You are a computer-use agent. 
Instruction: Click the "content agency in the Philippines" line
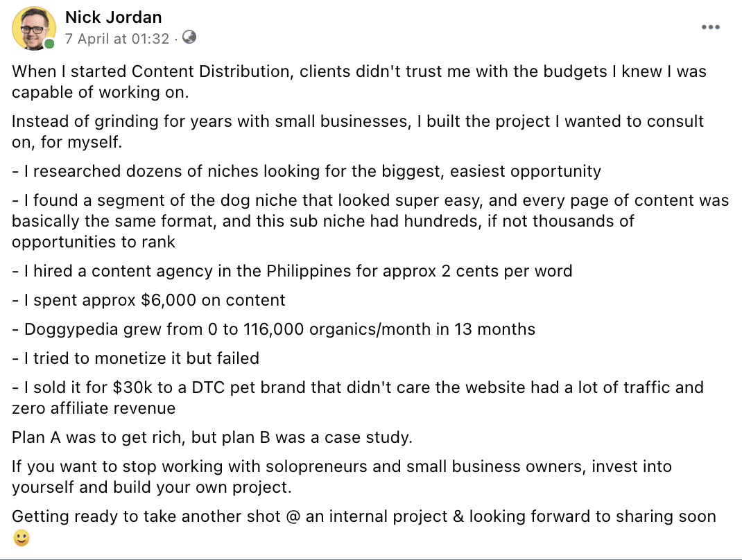[293, 270]
